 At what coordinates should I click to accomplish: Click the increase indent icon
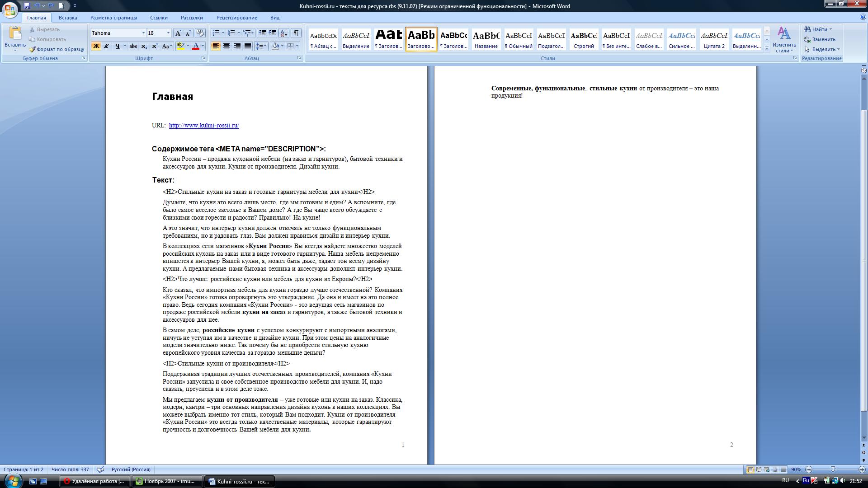pyautogui.click(x=273, y=33)
